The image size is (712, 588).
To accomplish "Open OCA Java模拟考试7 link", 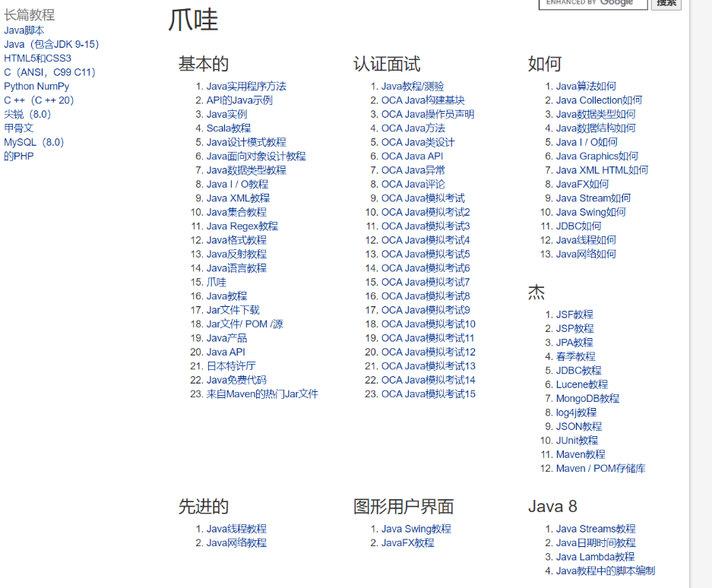I will click(426, 283).
